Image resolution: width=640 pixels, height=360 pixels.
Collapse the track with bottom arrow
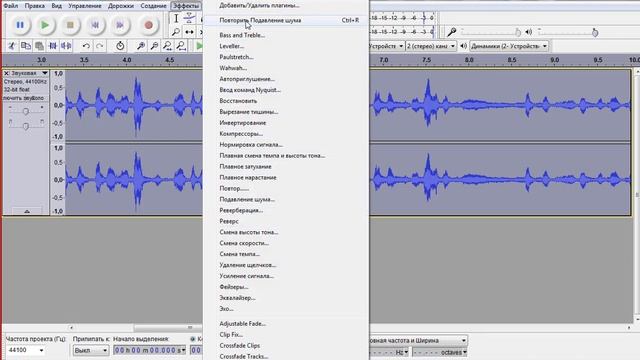click(27, 211)
